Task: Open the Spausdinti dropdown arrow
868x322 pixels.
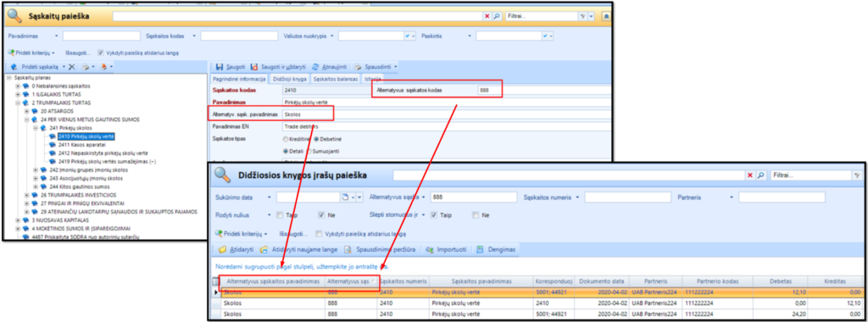Action: coord(396,66)
